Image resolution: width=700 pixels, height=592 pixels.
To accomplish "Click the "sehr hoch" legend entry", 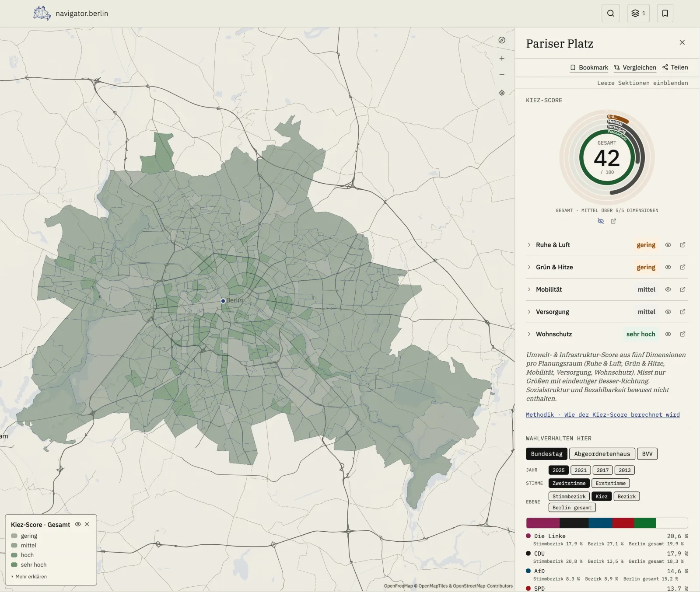I will tap(28, 564).
